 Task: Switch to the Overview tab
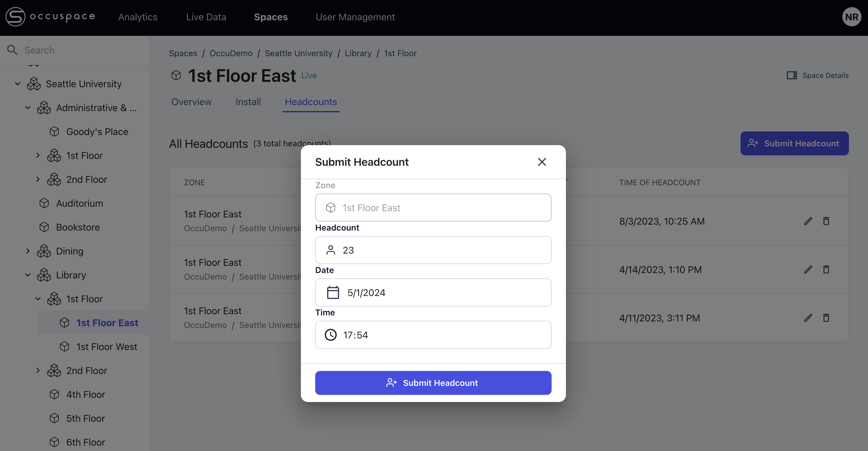point(191,102)
